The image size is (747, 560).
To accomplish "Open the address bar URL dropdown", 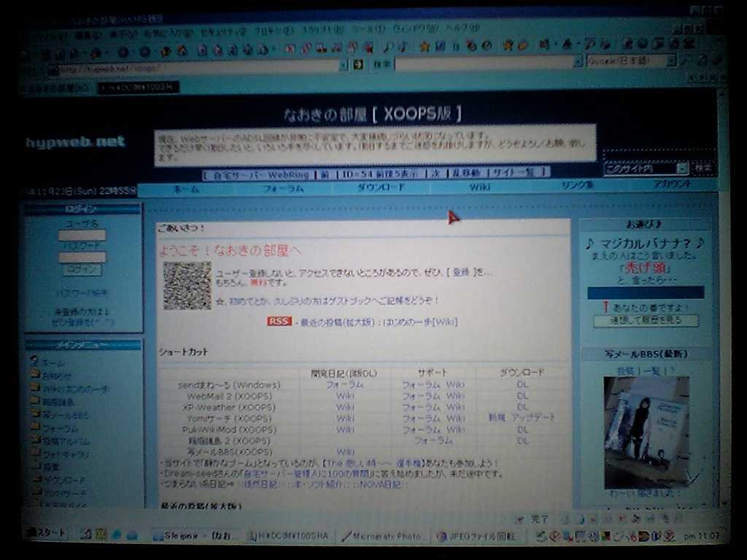I will tap(343, 66).
